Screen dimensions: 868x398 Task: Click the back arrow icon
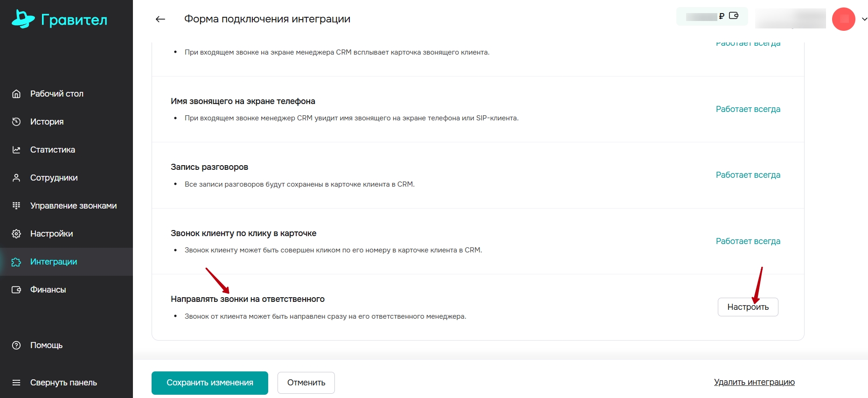pyautogui.click(x=160, y=19)
